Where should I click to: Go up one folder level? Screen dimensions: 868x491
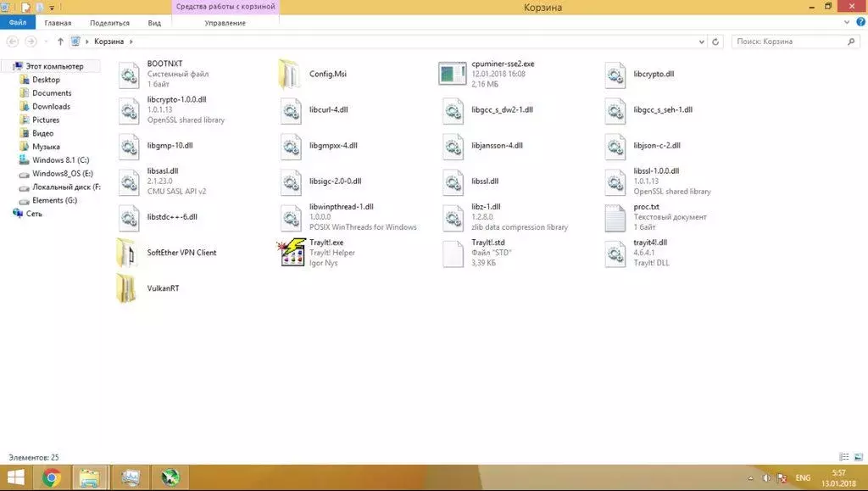60,42
